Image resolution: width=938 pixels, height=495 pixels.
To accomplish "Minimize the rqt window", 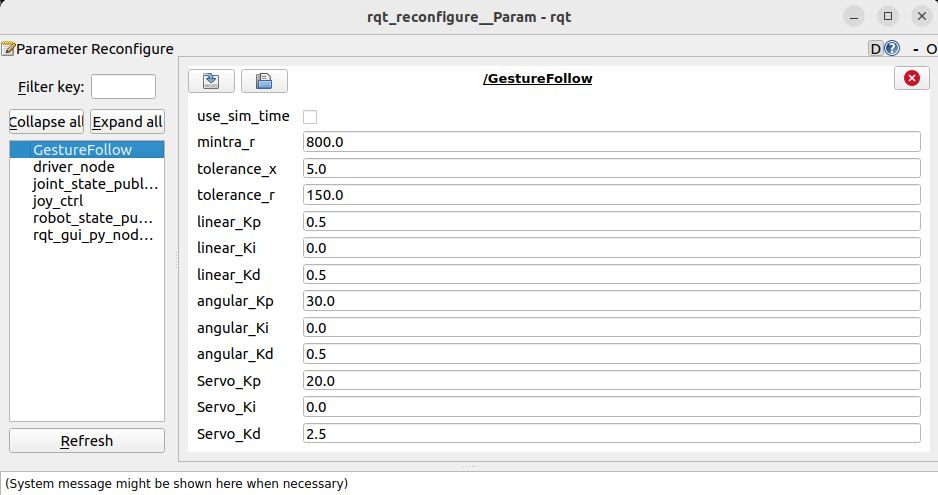I will click(854, 16).
